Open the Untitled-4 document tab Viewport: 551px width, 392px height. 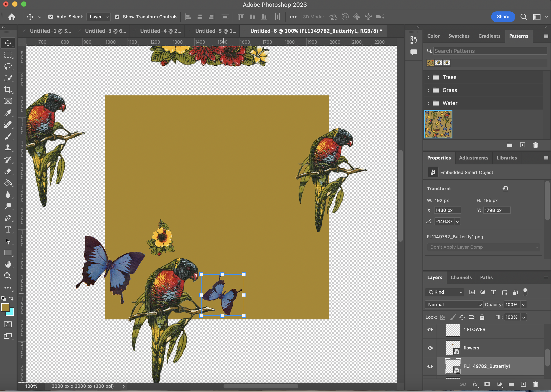pyautogui.click(x=161, y=31)
